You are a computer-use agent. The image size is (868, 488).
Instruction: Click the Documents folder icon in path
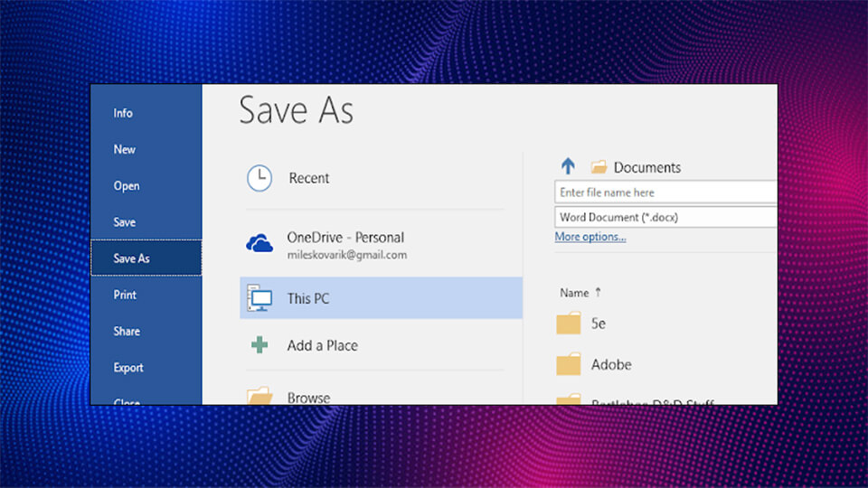coord(599,167)
